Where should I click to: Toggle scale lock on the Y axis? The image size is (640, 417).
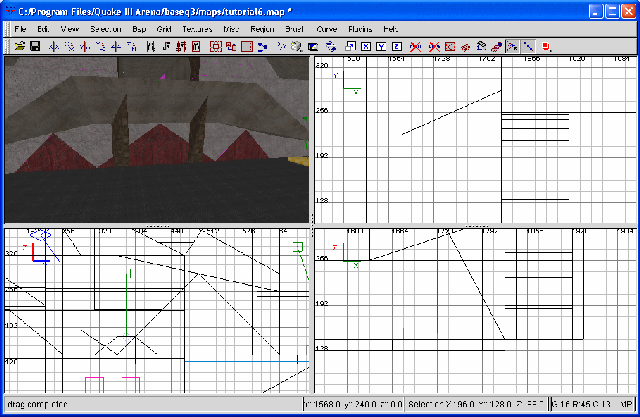pyautogui.click(x=381, y=47)
